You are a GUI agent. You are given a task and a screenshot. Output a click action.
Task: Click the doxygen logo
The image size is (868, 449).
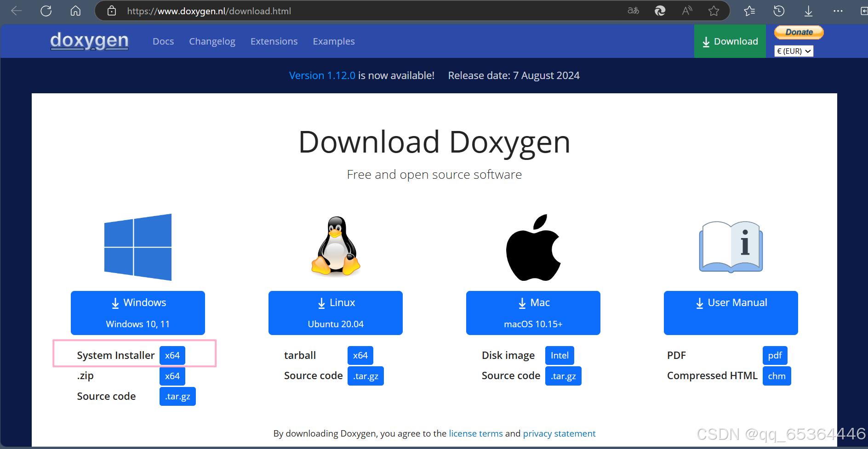89,40
